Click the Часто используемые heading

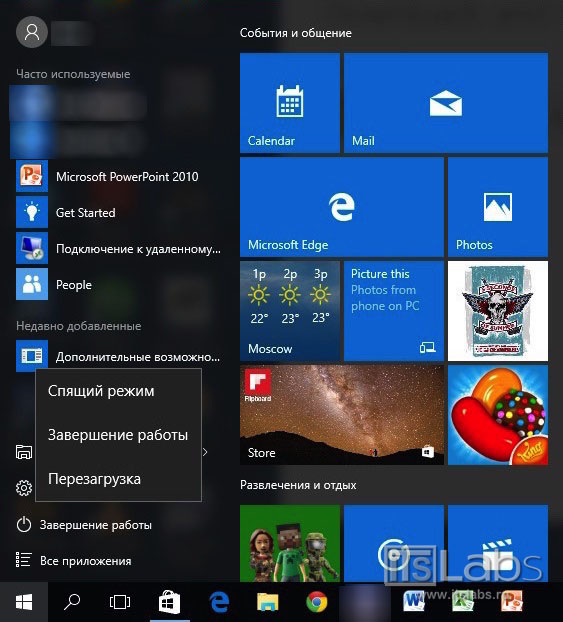coord(73,74)
